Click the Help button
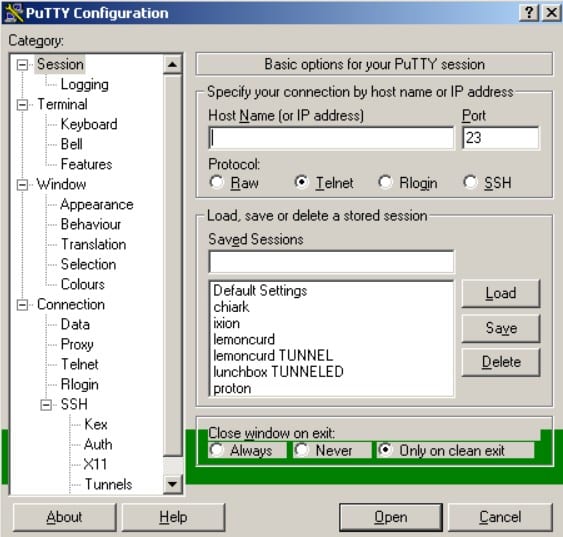Screen dimensions: 563x537 [x=173, y=517]
